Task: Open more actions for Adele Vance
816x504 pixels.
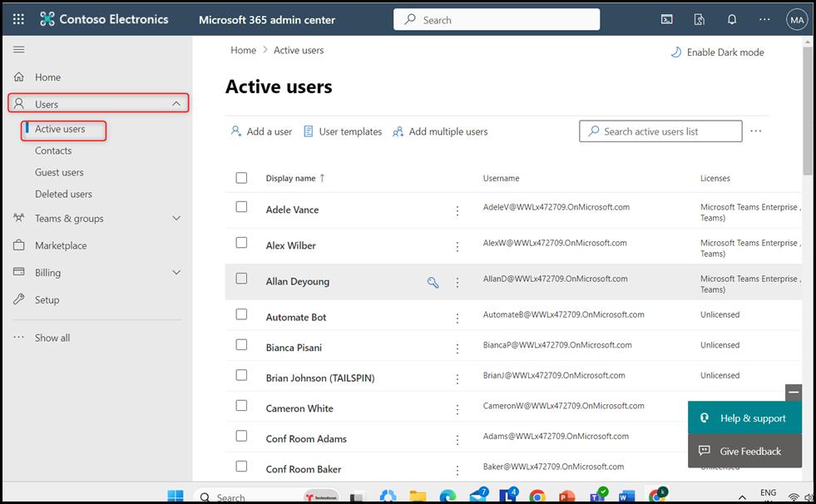Action: coord(457,211)
